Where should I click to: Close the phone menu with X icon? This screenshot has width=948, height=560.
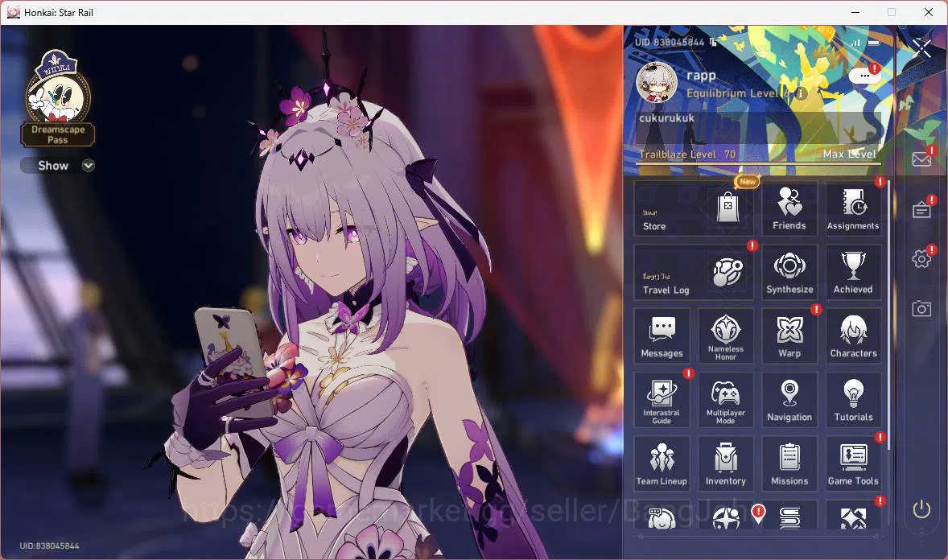click(922, 47)
